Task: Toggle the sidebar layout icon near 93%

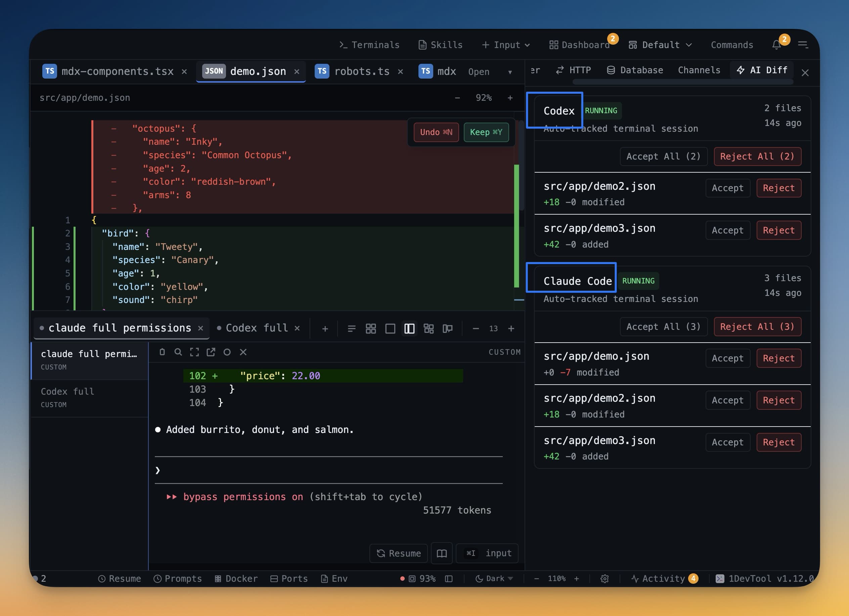Action: coord(448,579)
